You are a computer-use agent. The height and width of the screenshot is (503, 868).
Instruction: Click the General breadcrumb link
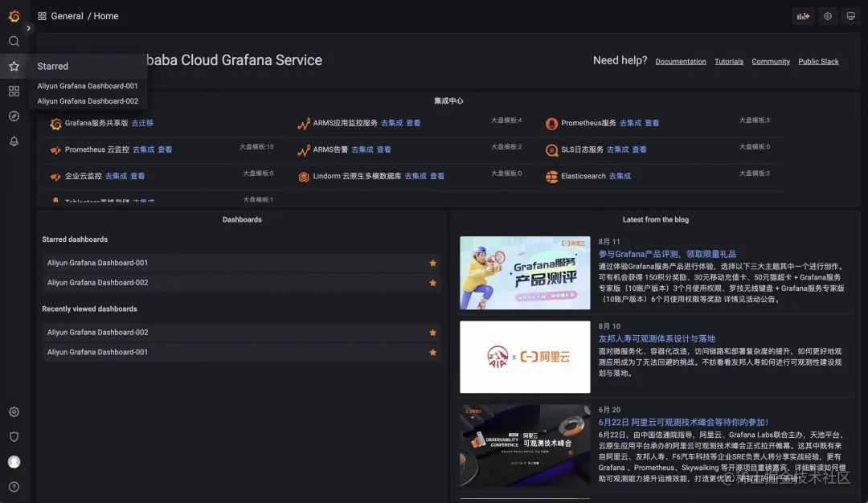click(x=67, y=16)
